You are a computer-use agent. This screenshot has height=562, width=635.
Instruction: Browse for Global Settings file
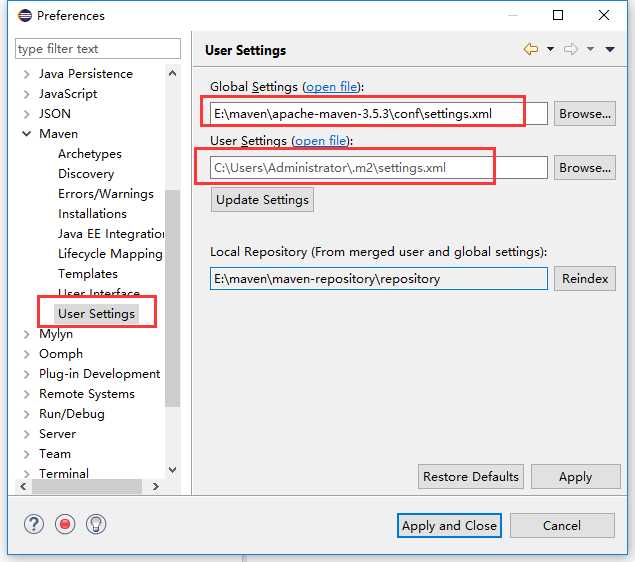[584, 114]
